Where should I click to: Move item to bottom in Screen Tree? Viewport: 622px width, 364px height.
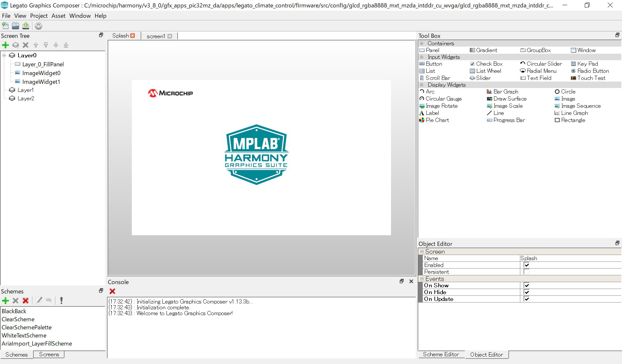pos(66,45)
